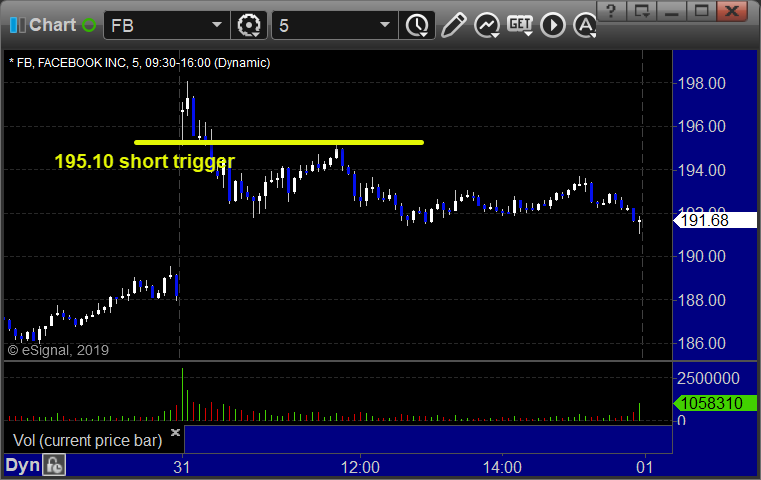This screenshot has height=480, width=761.
Task: Click the 2500000 volume axis label
Action: click(708, 378)
